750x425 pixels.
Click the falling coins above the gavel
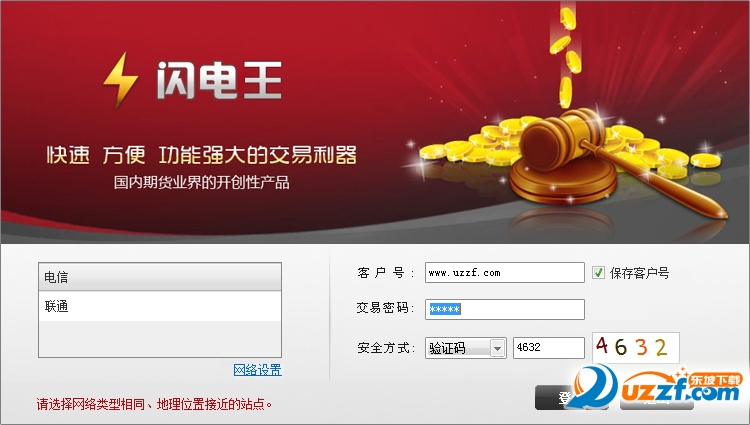tap(566, 55)
